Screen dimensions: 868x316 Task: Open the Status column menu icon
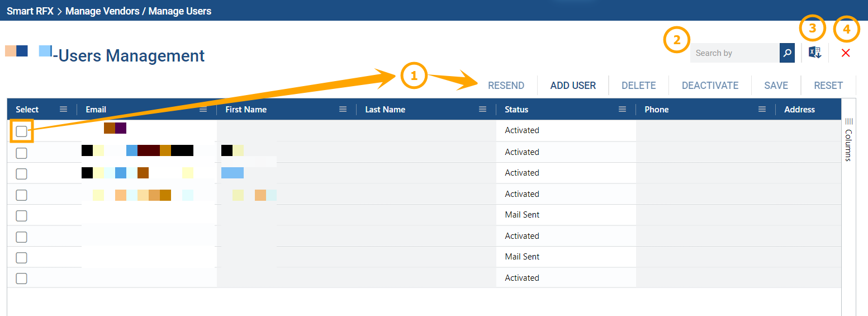point(623,110)
